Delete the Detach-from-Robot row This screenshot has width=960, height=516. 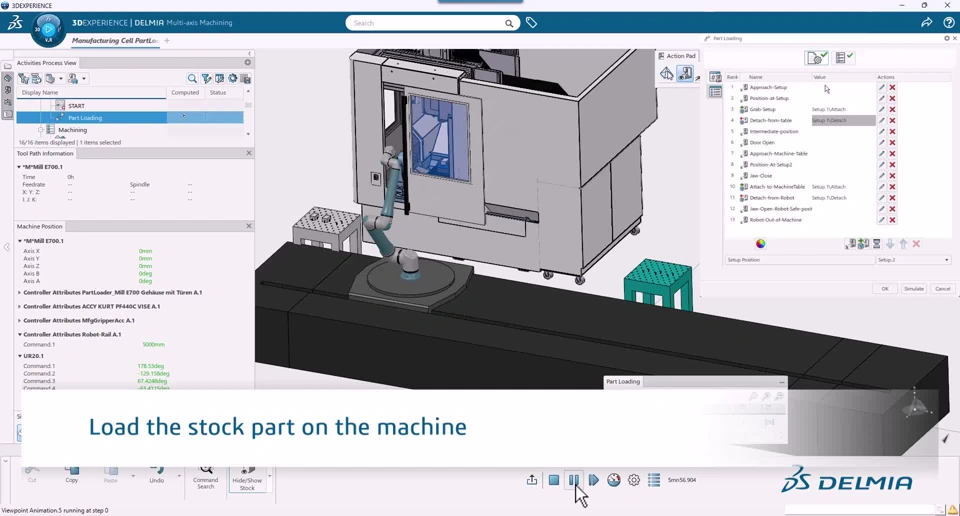point(893,198)
